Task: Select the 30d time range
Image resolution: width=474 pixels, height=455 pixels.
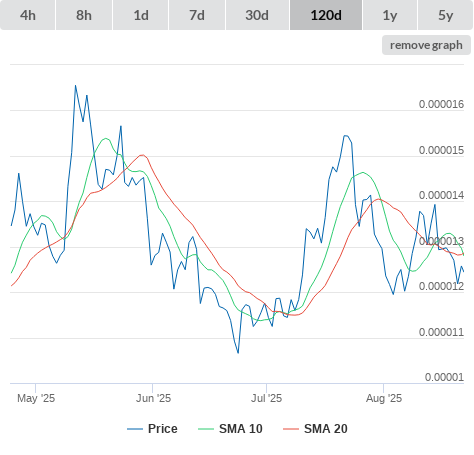Action: point(257,15)
